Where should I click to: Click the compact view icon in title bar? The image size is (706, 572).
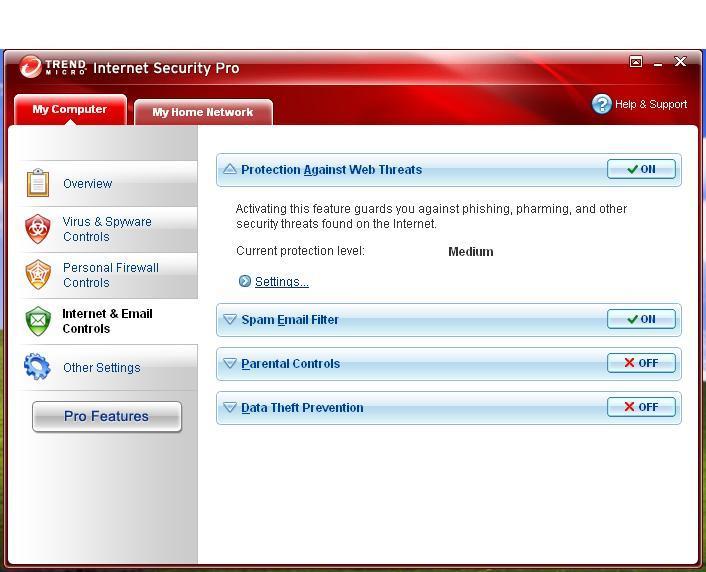click(636, 61)
